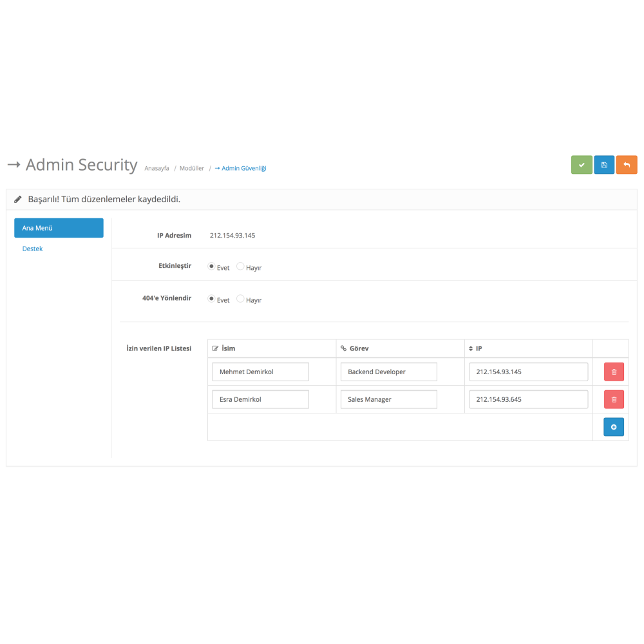Click the blue floppy disk save icon
The width and height of the screenshot is (644, 644).
tap(604, 165)
